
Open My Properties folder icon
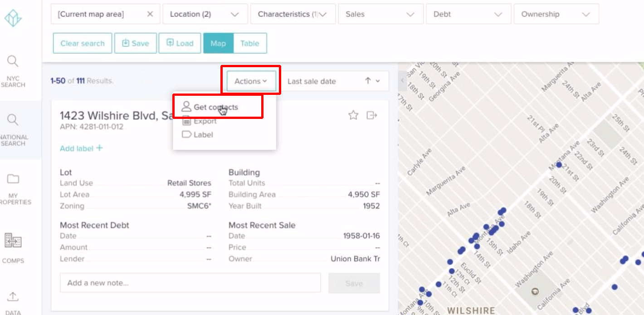tap(13, 179)
